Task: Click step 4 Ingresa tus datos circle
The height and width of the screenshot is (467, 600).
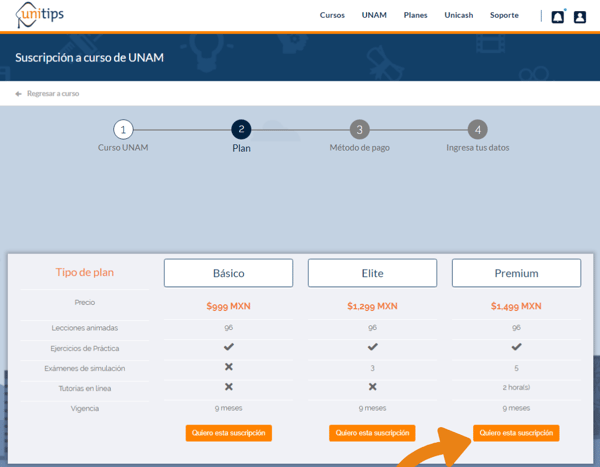Action: coord(478,129)
